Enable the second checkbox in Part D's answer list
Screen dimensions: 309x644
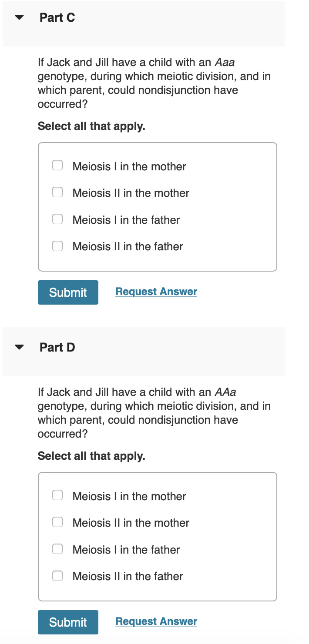(57, 522)
